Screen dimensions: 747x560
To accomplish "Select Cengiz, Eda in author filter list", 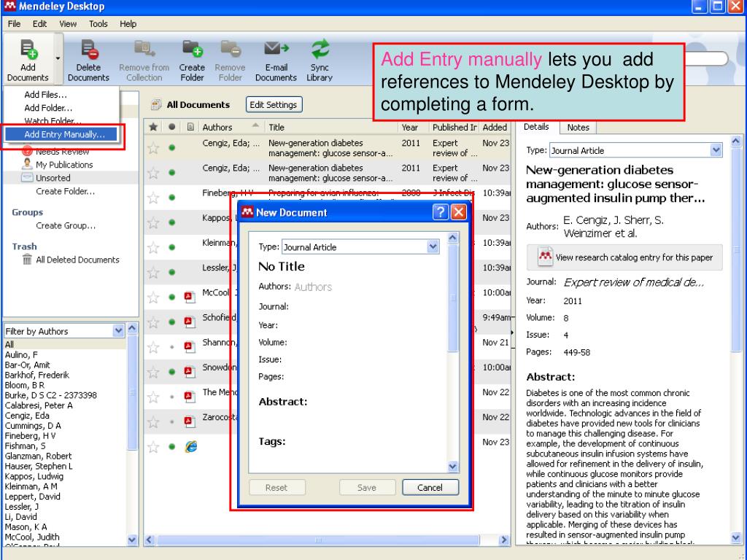I will coord(27,416).
